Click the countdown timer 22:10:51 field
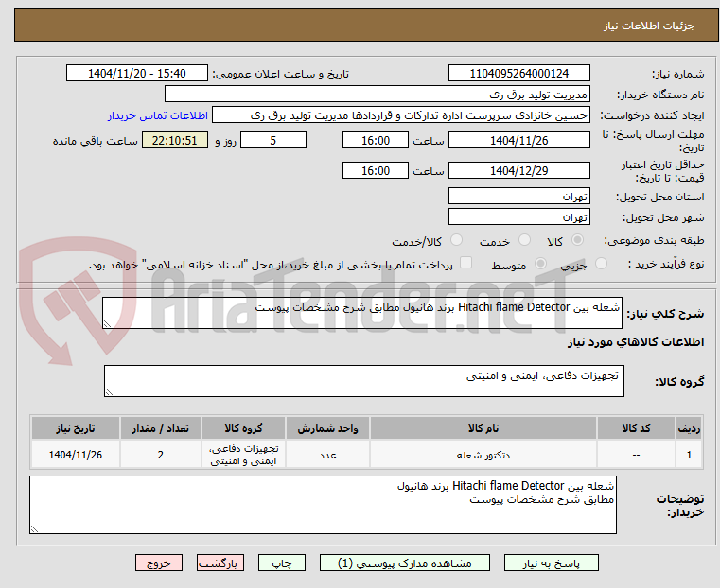Screen dimensions: 720x588 click(174, 140)
